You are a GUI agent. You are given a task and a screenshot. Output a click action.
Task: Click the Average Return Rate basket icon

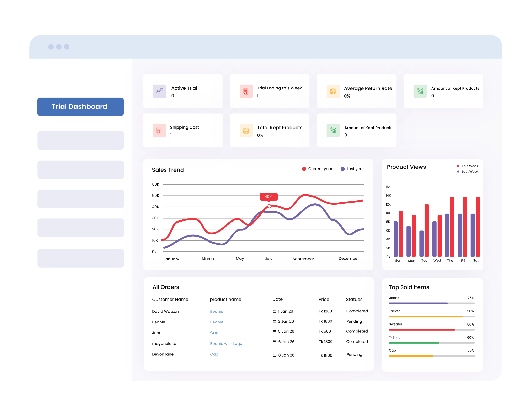[333, 91]
